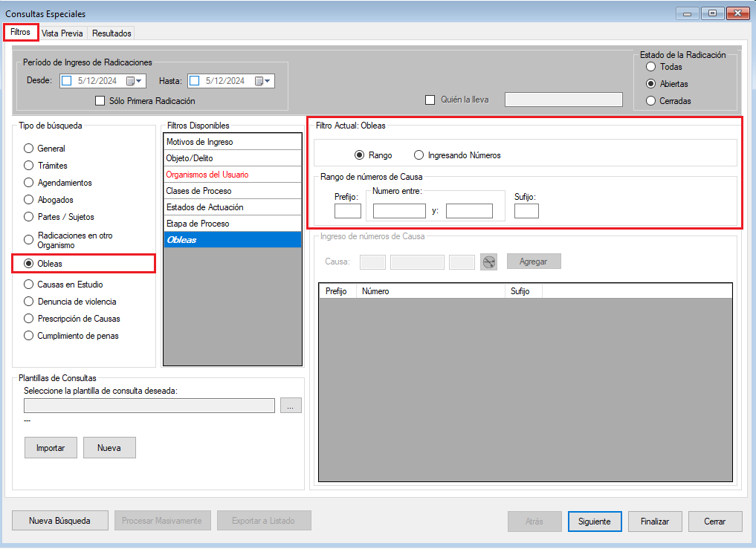The width and height of the screenshot is (756, 549).
Task: Select the Todas radicación state
Action: (x=651, y=67)
